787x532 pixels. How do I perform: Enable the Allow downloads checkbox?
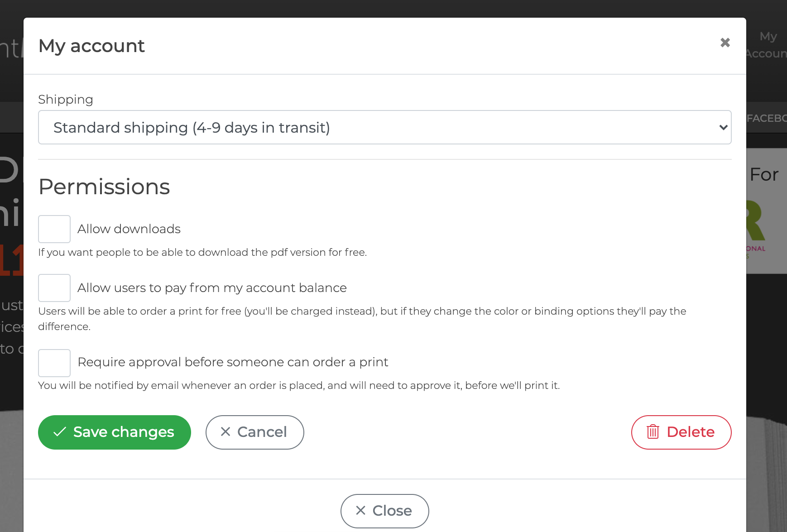tap(54, 229)
